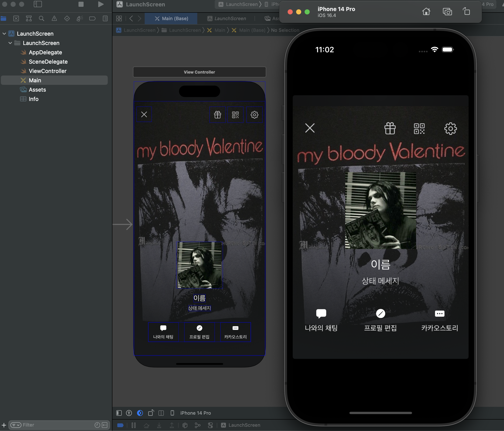Open the Debug navigator spray icon
The image size is (504, 431).
[80, 18]
